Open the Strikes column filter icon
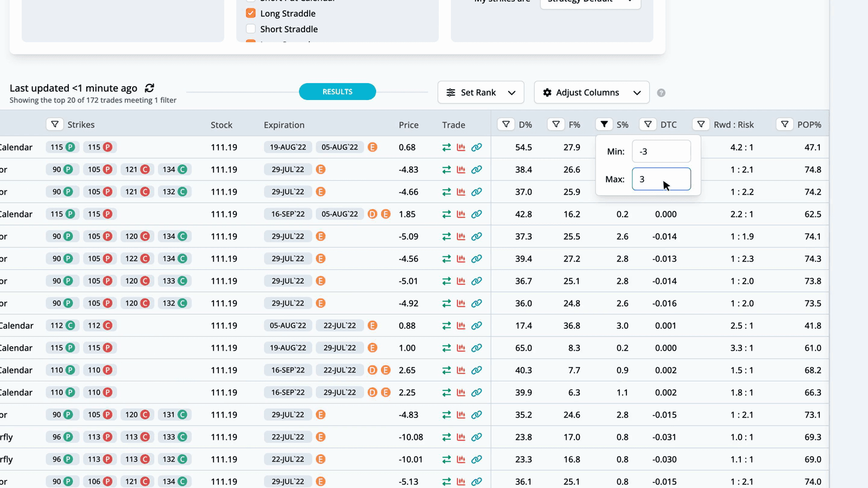868x488 pixels. (55, 124)
